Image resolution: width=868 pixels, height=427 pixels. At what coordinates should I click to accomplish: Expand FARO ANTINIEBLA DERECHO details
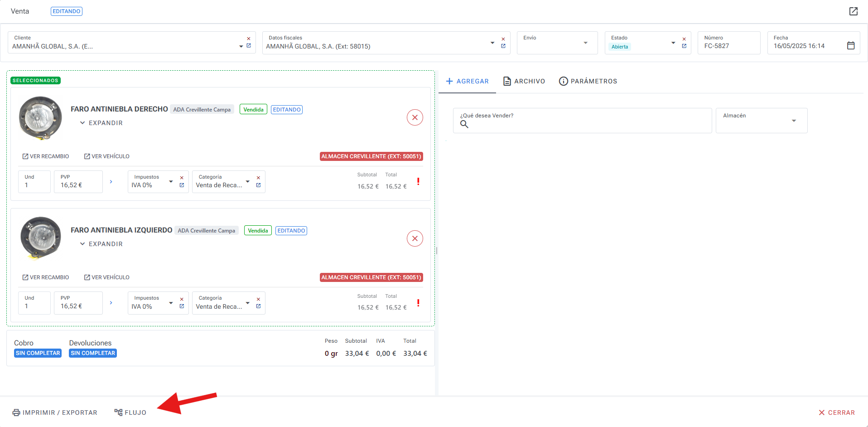[101, 123]
